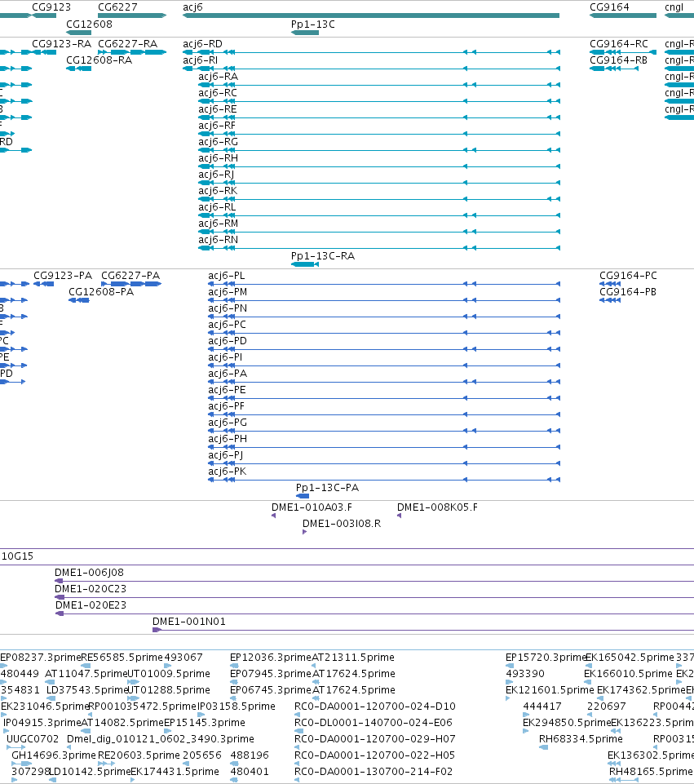This screenshot has height=784, width=694.
Task: Click the long acj6 gene span bar
Action: pyautogui.click(x=371, y=16)
